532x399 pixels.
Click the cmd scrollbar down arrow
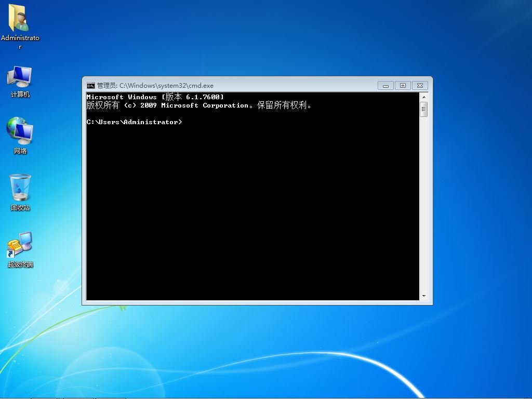[424, 296]
